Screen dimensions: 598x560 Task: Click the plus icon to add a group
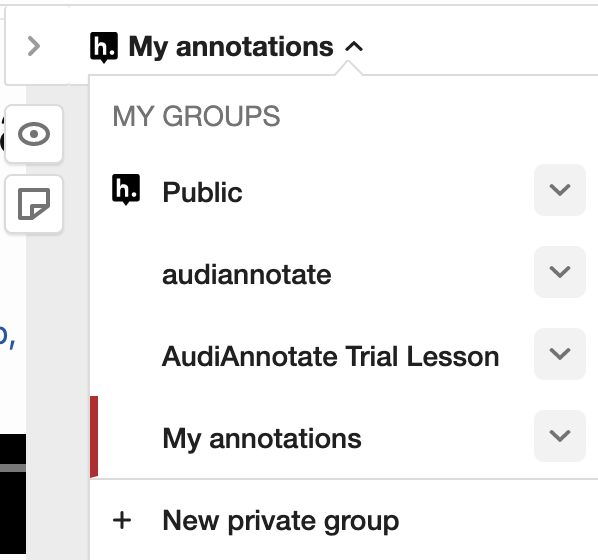point(122,520)
